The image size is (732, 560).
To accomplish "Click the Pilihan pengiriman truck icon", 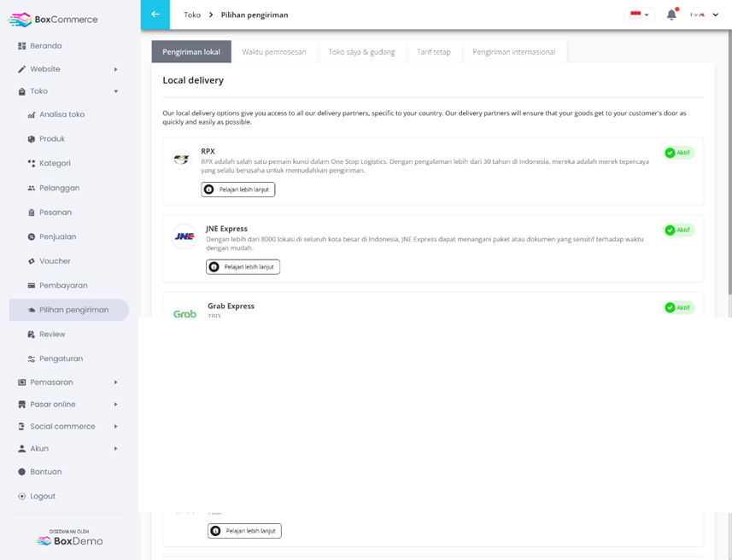I will (32, 310).
